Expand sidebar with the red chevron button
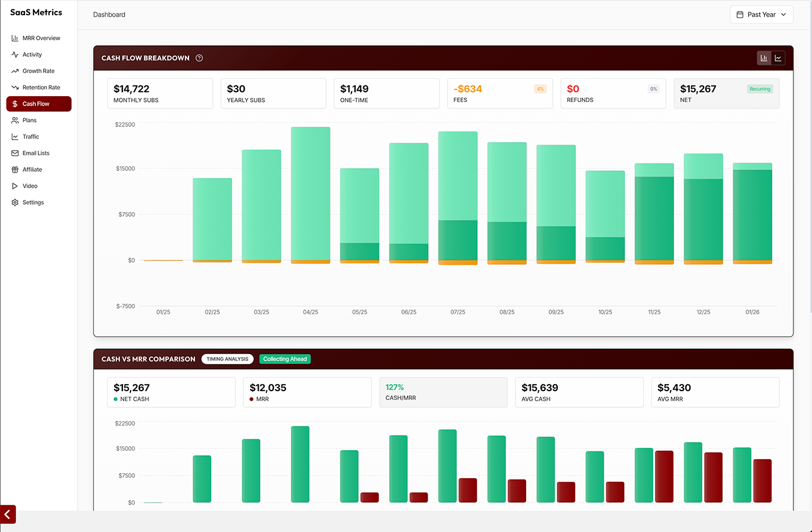Viewport: 812px width, 532px height. coord(8,514)
